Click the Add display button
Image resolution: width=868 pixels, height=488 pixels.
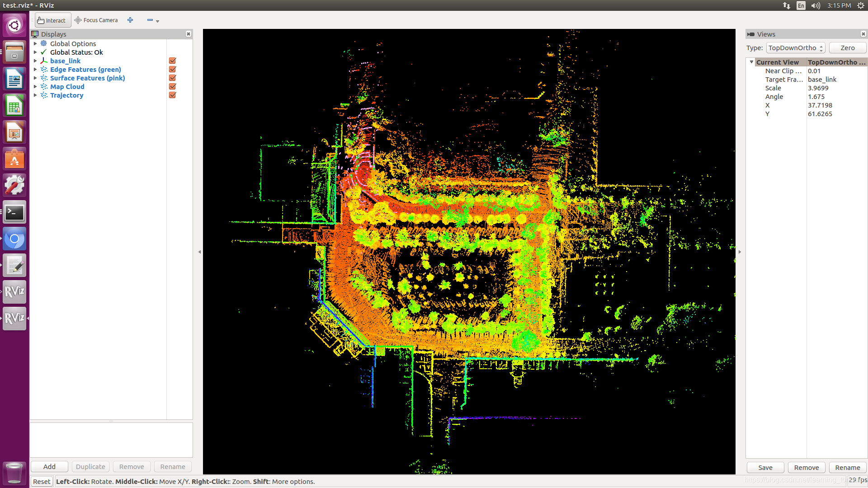tap(49, 467)
